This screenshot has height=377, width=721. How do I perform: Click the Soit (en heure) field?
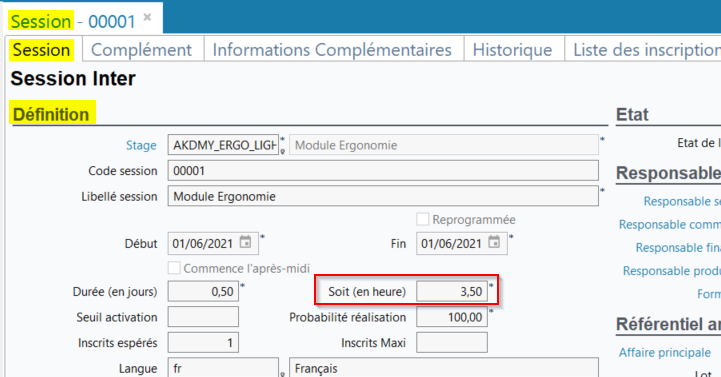[452, 291]
